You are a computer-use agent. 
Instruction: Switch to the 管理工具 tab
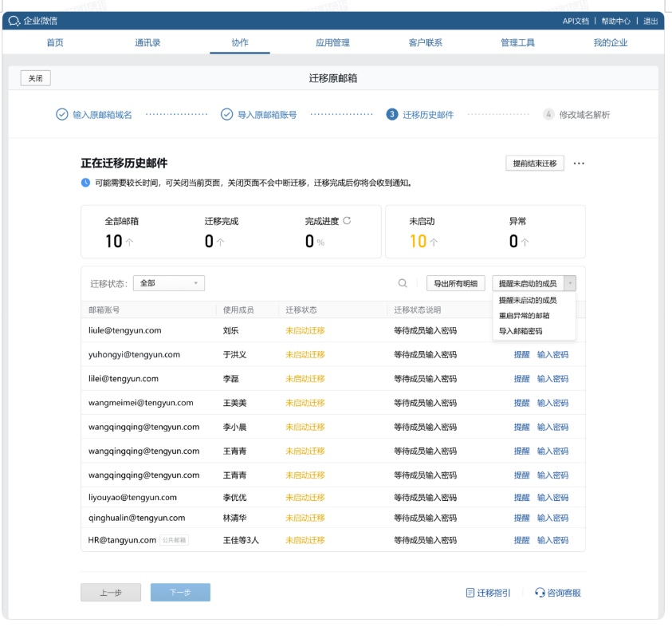(518, 42)
